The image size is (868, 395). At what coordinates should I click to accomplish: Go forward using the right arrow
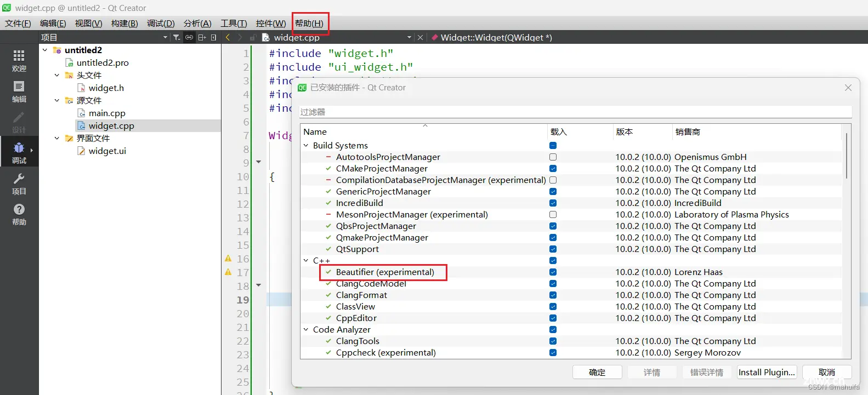point(240,37)
